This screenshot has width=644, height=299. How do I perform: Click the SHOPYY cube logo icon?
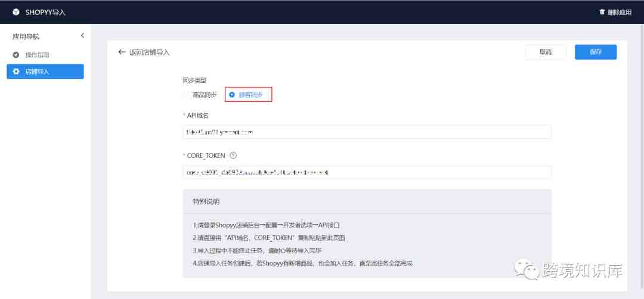(16, 12)
